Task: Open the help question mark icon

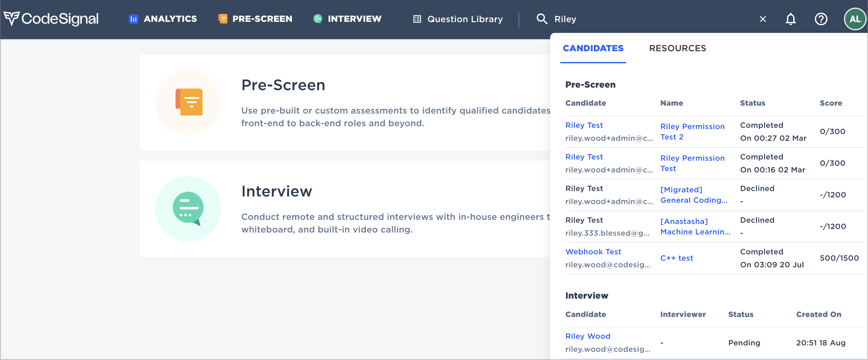Action: [821, 19]
